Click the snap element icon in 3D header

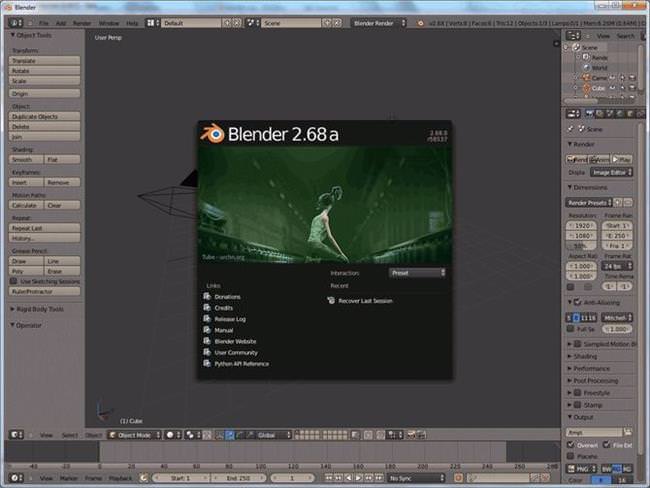392,435
